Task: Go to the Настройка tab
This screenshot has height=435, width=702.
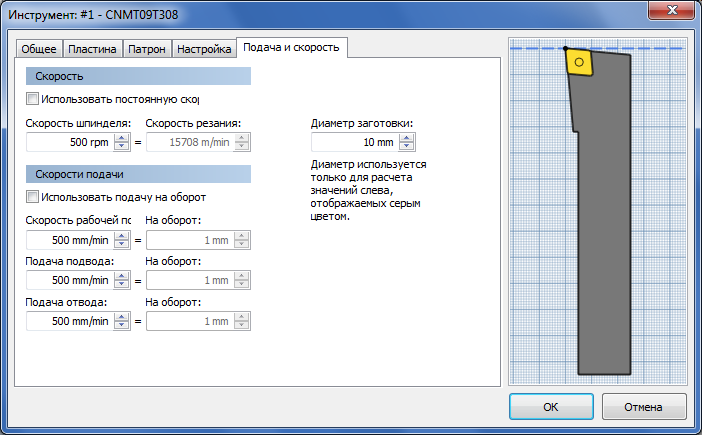Action: click(x=204, y=49)
